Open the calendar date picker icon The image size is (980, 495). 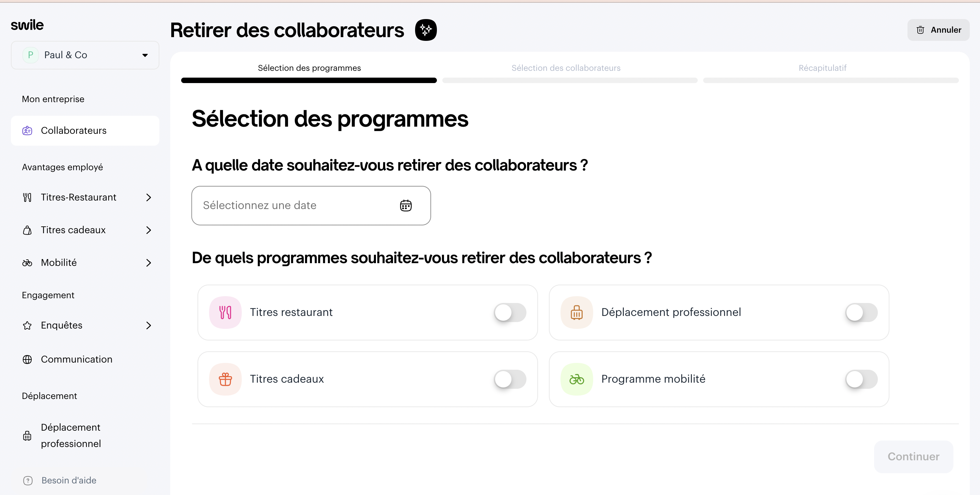(x=406, y=206)
